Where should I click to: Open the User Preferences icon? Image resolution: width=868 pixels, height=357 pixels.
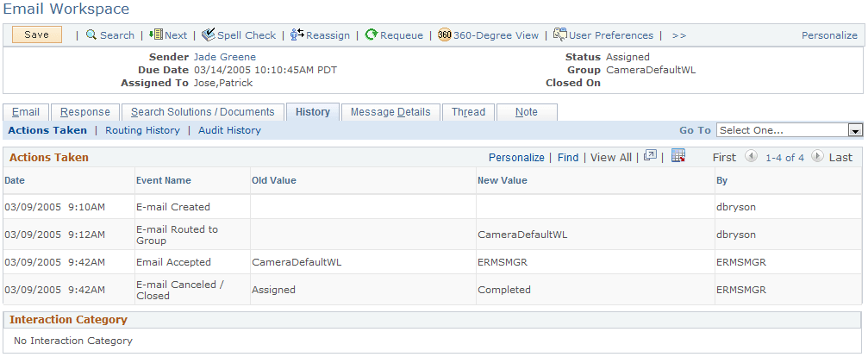560,35
